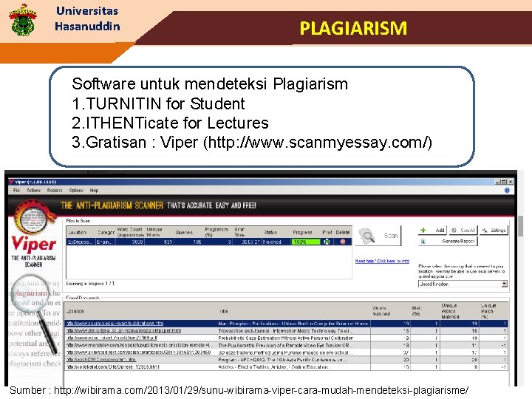
Task: Click the report icon on Generate Report
Action: 423,241
